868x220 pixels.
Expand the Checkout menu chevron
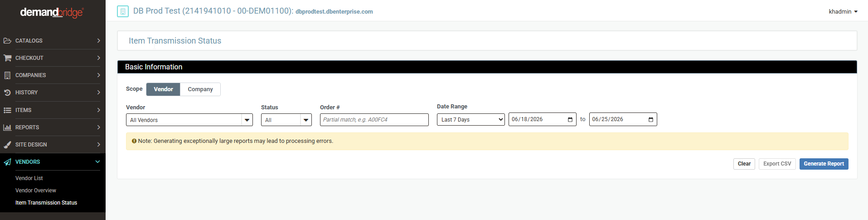click(x=98, y=58)
